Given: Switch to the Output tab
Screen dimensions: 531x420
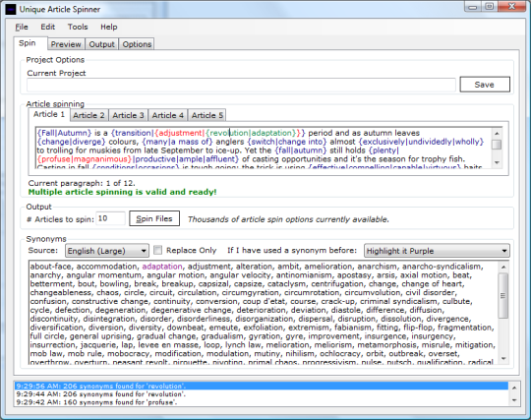Looking at the screenshot, I should pos(101,44).
